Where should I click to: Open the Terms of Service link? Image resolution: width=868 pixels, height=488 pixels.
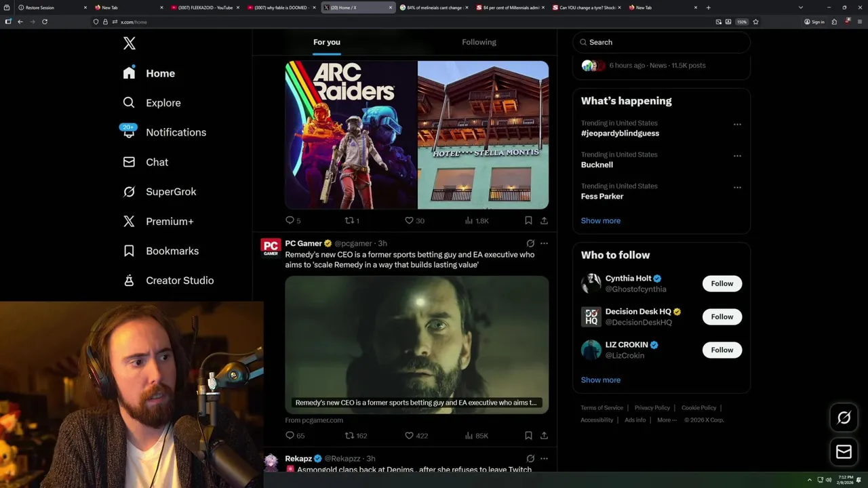coord(601,408)
